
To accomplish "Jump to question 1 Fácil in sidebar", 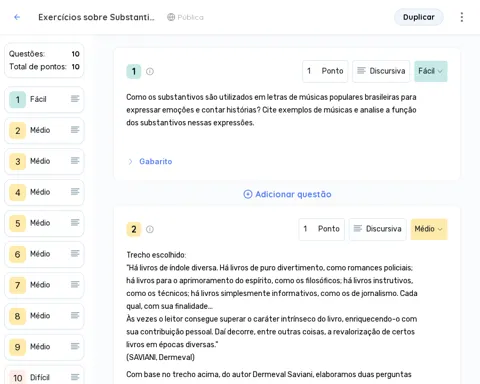I will click(44, 99).
